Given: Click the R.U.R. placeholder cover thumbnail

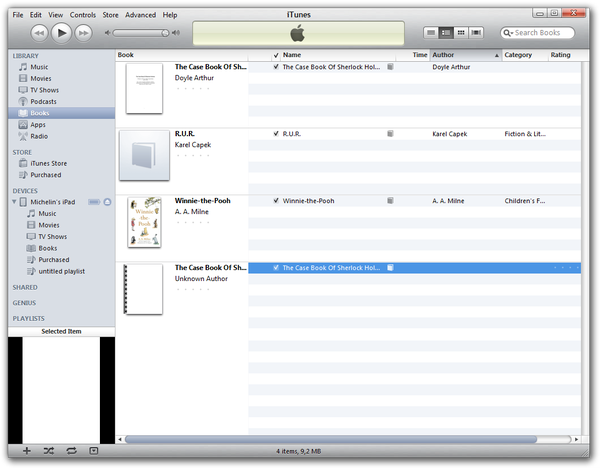Looking at the screenshot, I should [144, 155].
